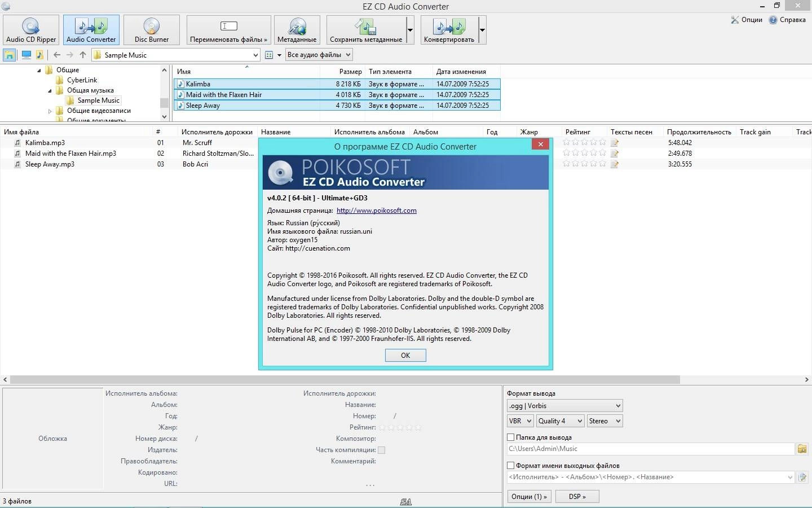The width and height of the screenshot is (812, 508).
Task: Switch to Audio Converter mode
Action: (91, 30)
